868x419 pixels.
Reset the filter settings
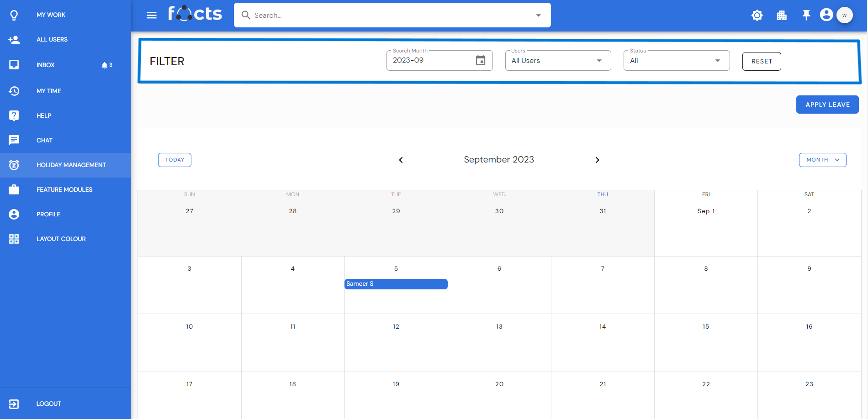(x=762, y=61)
